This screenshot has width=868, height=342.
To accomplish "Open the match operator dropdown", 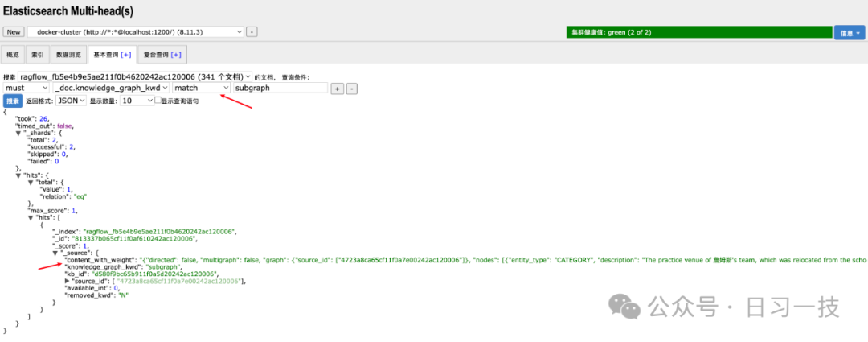I will [x=202, y=88].
